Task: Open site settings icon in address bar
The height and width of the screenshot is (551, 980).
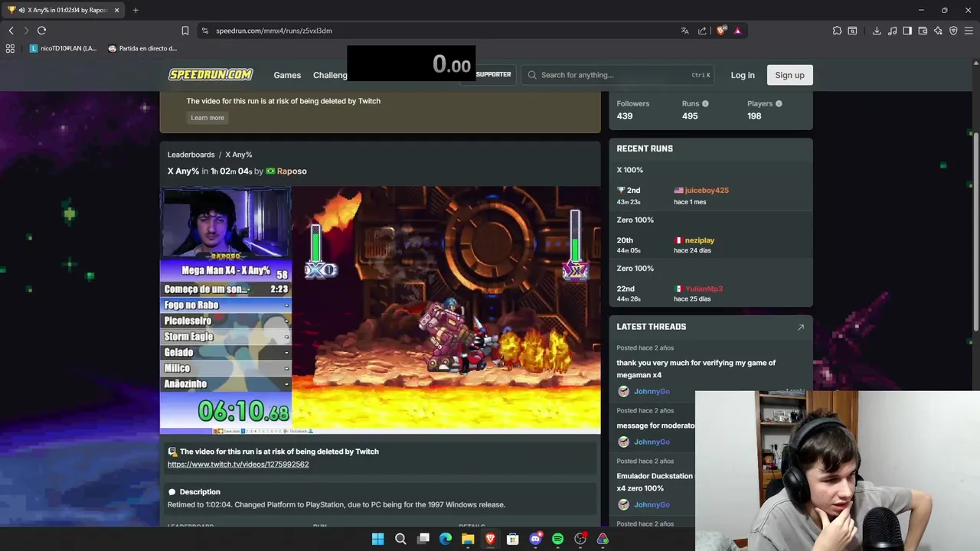Action: [x=204, y=31]
